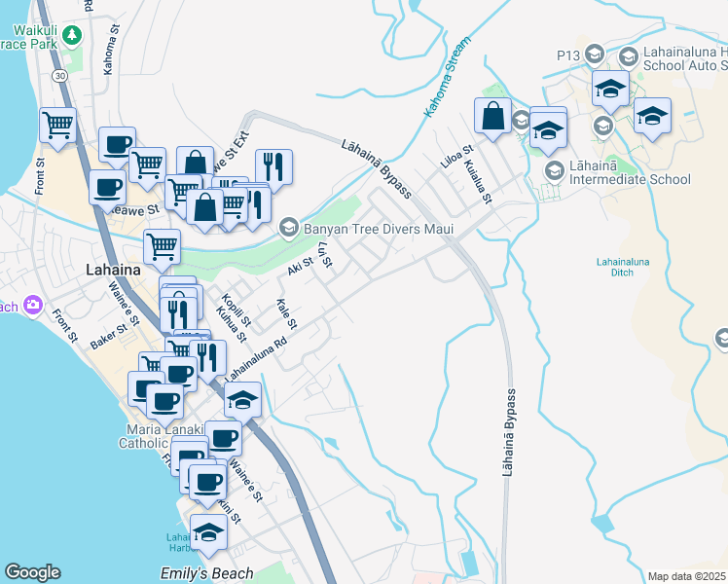Image resolution: width=728 pixels, height=584 pixels.
Task: Click the Liloa St street label
Action: (x=456, y=157)
